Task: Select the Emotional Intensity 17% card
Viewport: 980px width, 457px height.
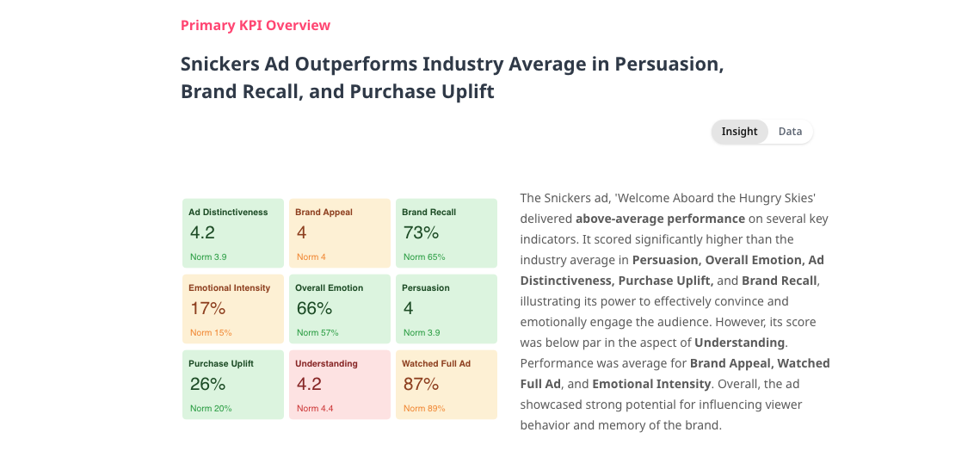Action: 233,309
